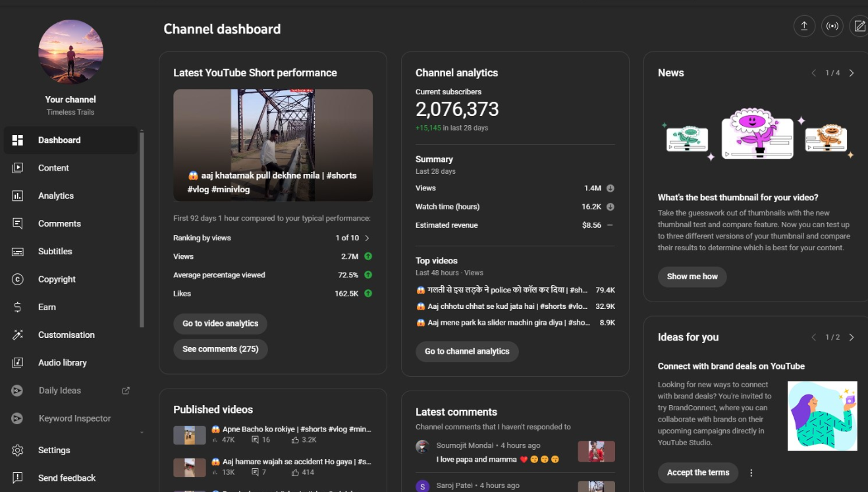
Task: Click Accept the terms button
Action: [698, 473]
